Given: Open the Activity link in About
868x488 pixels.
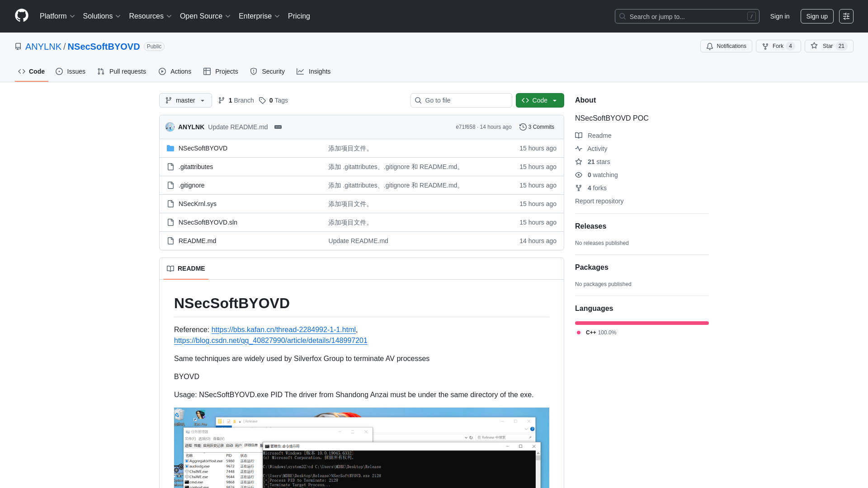Looking at the screenshot, I should 591,149.
